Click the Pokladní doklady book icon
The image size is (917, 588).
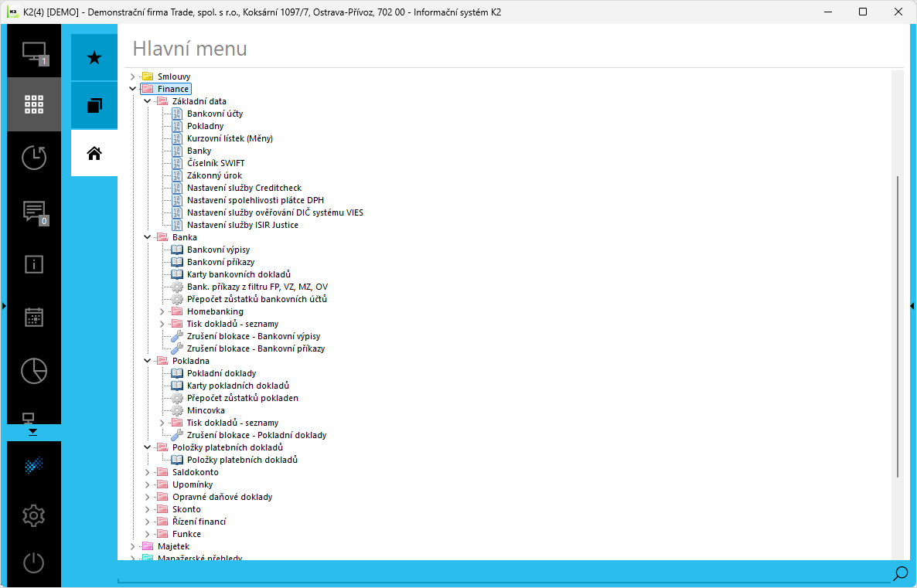coord(176,373)
